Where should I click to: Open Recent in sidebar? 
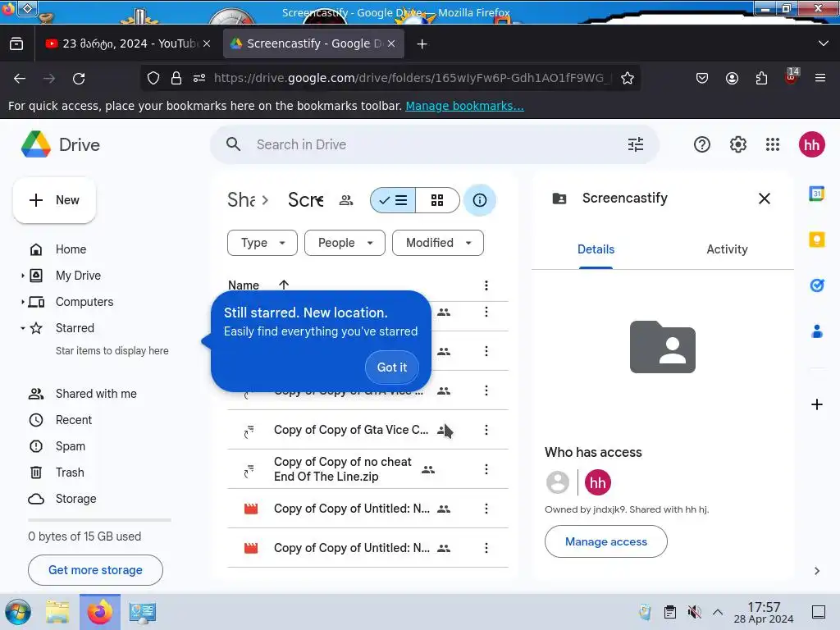(x=73, y=420)
